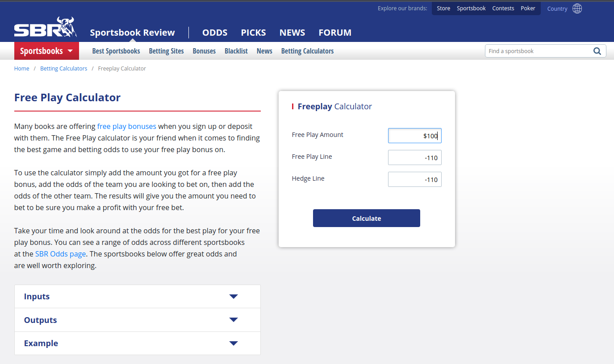Click the Free Play Line label

[x=312, y=157]
